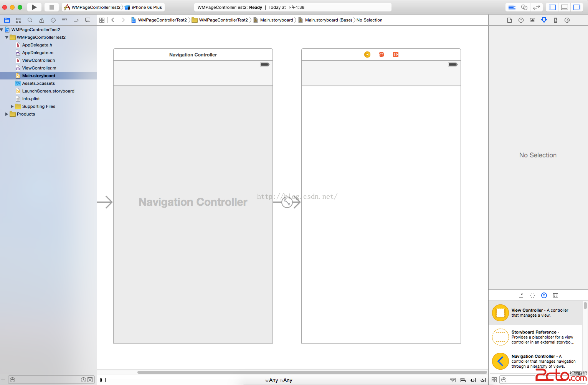Show the Quick Help inspector

(521, 20)
